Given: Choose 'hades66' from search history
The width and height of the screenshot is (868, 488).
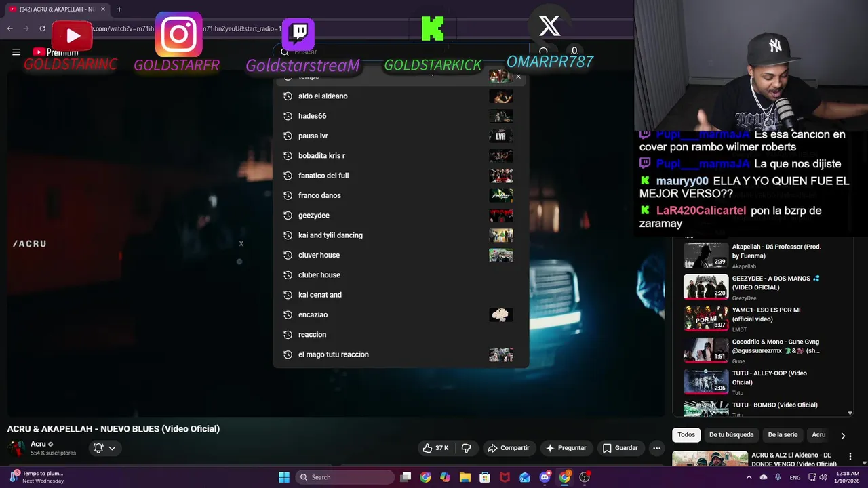Looking at the screenshot, I should click(400, 116).
